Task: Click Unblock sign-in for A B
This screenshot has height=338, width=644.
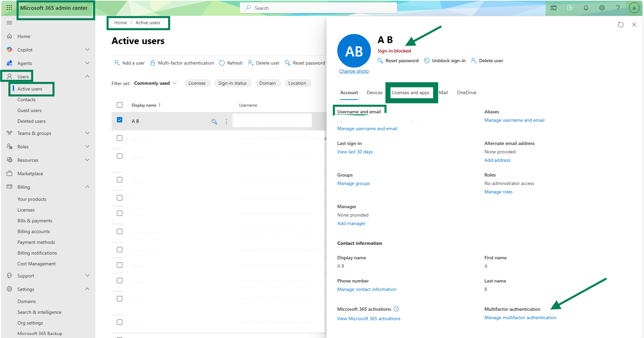Action: click(x=445, y=61)
